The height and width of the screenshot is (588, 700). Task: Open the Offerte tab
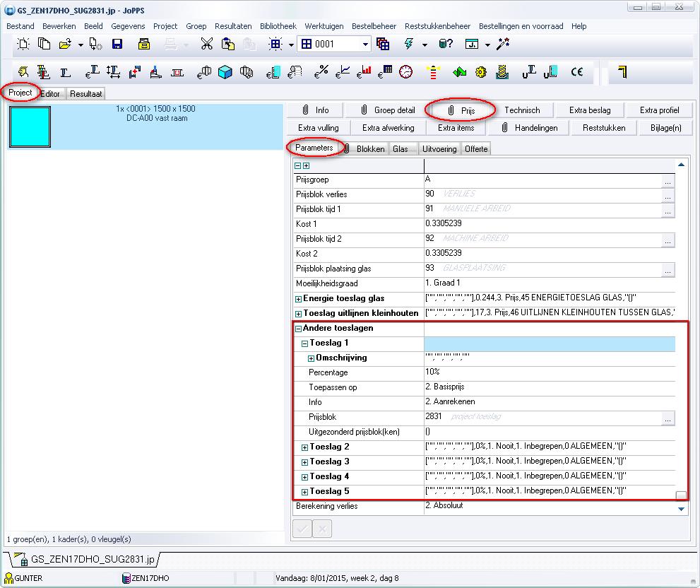476,149
